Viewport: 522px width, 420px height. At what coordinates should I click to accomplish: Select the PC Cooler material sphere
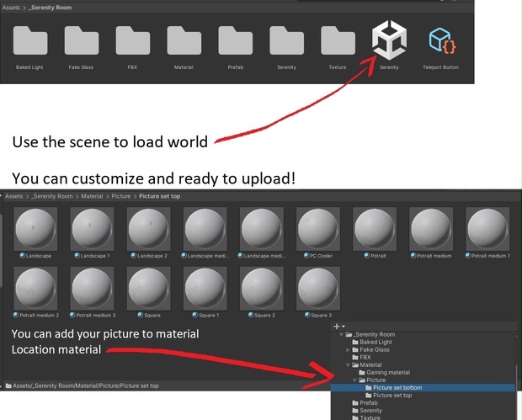(x=318, y=229)
